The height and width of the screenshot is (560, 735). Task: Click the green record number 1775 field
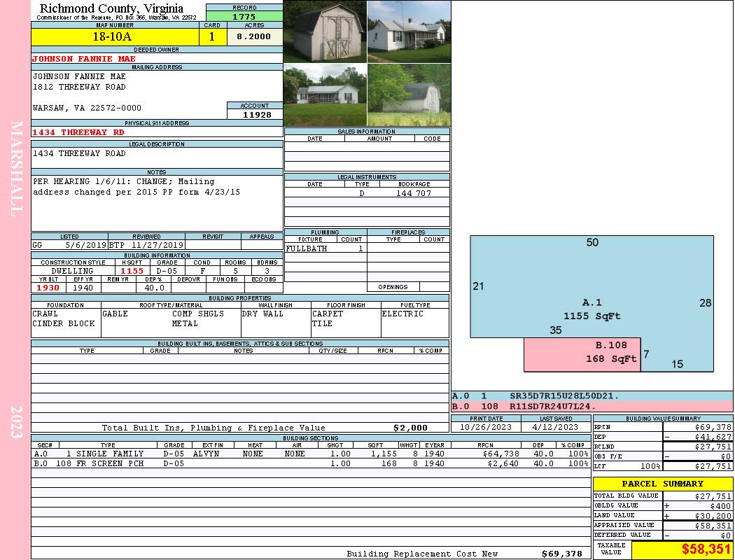(x=244, y=17)
